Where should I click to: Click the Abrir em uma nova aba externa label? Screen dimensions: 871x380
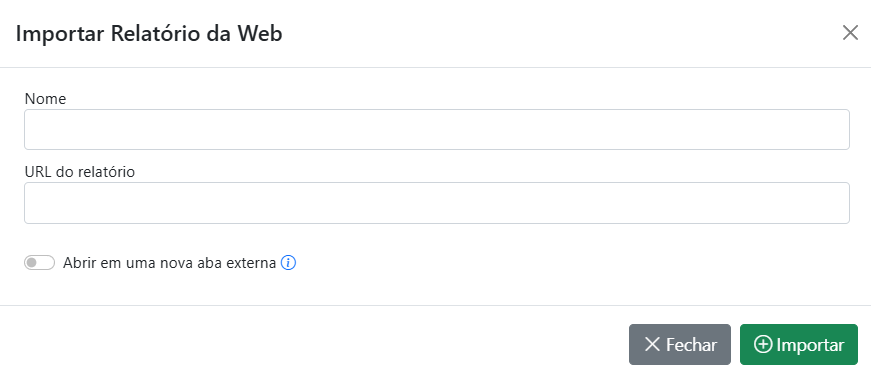(169, 263)
